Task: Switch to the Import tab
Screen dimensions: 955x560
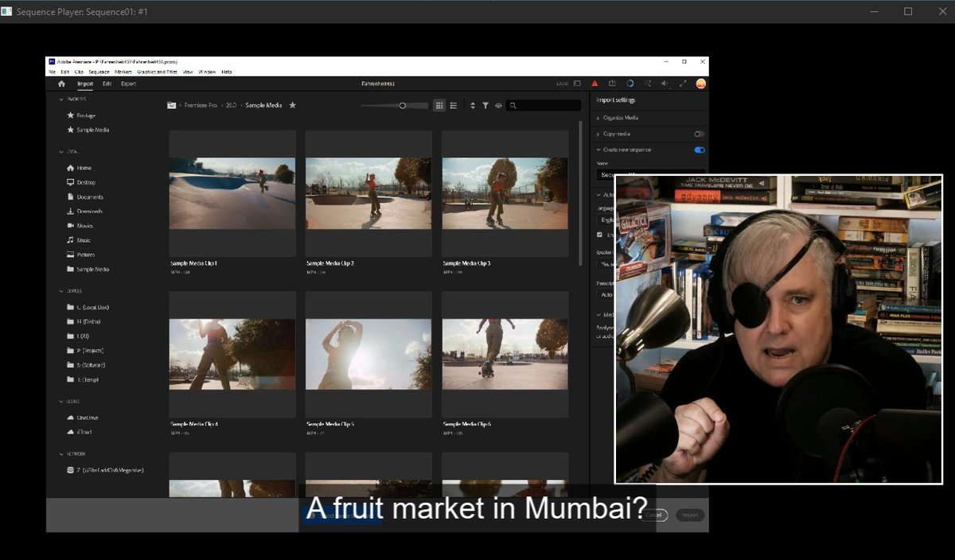Action: pyautogui.click(x=85, y=84)
